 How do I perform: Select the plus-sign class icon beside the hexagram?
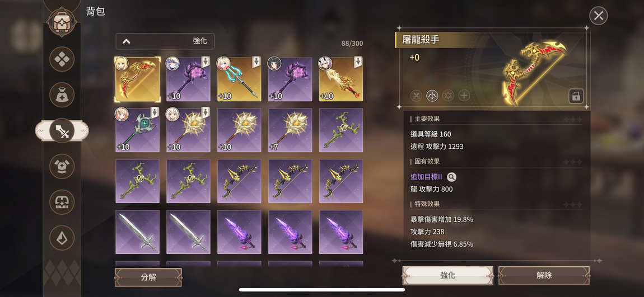[x=464, y=96]
